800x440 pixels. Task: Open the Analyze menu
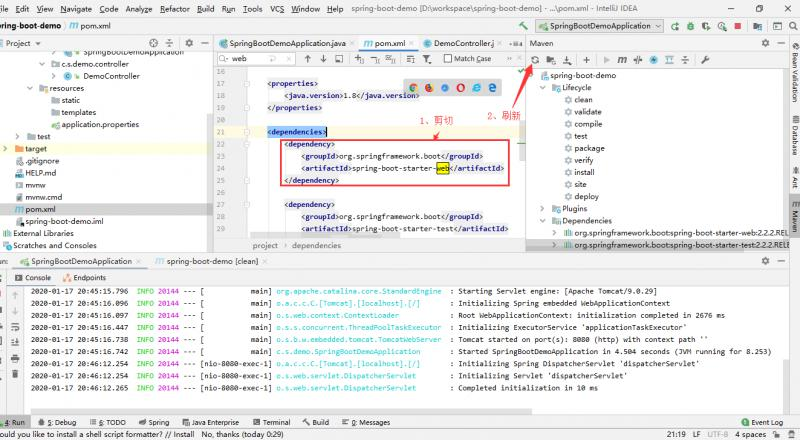pyautogui.click(x=139, y=9)
